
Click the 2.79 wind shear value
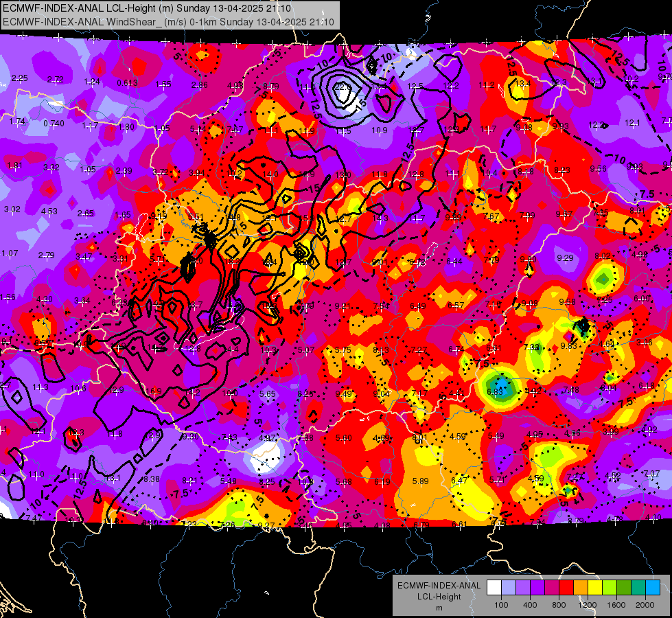coord(46,255)
